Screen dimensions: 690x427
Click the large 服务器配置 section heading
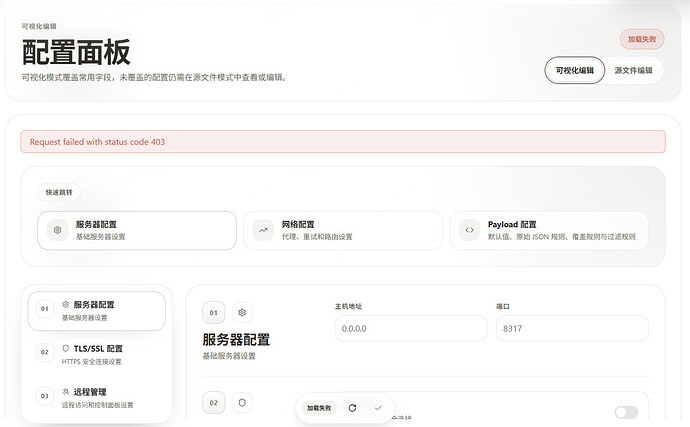click(x=236, y=340)
